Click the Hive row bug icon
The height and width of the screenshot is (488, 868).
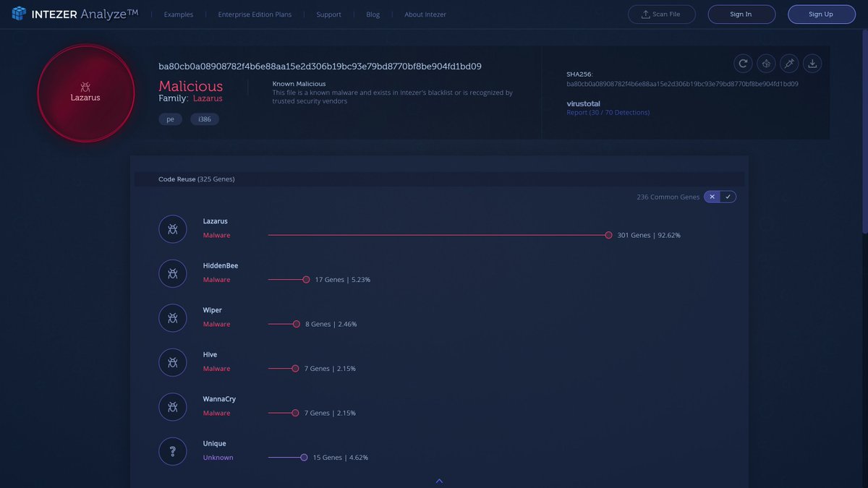coord(173,362)
